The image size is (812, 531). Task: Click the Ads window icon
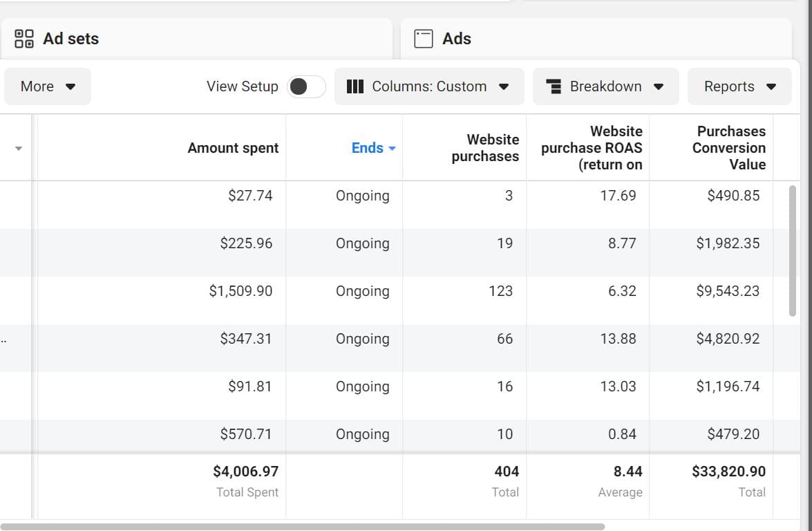pos(424,39)
